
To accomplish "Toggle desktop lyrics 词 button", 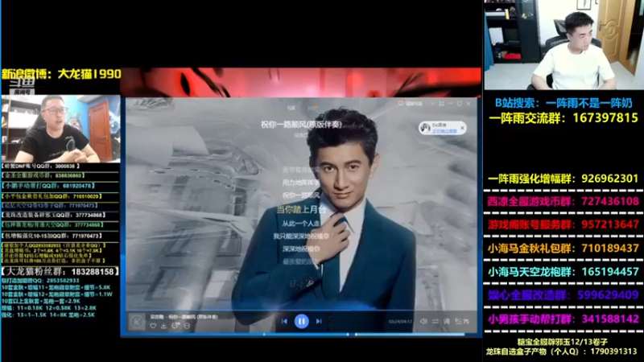I will pyautogui.click(x=447, y=321).
